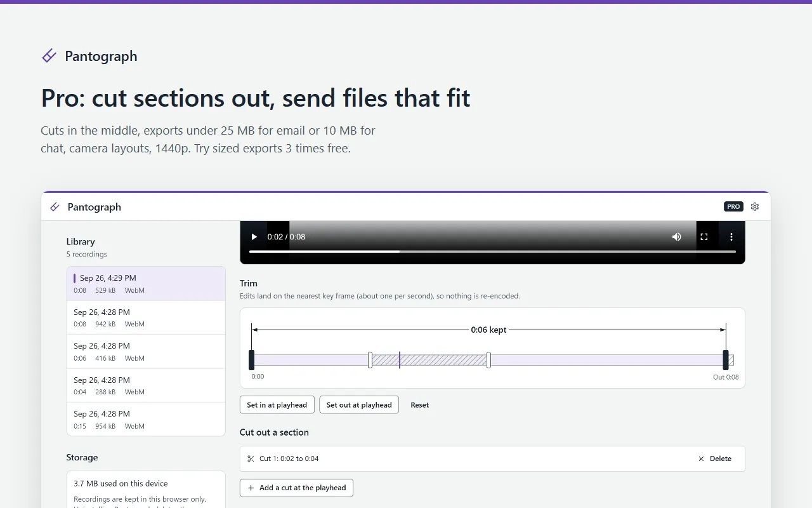Click the '5 recordings' count
Screen dimensions: 812x508
[x=87, y=255]
